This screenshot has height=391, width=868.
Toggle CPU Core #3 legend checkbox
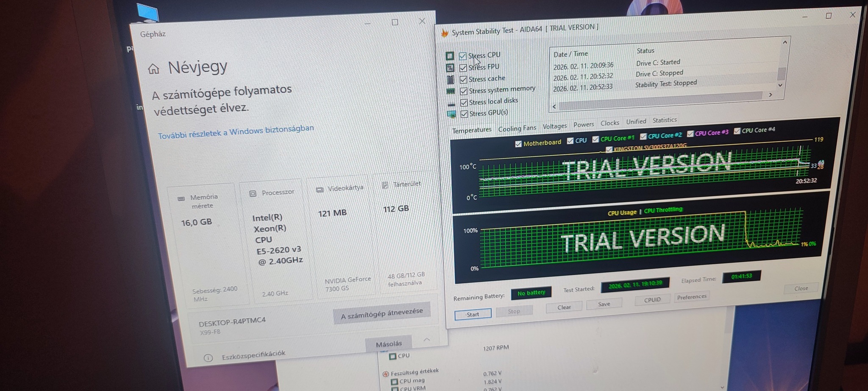[690, 134]
